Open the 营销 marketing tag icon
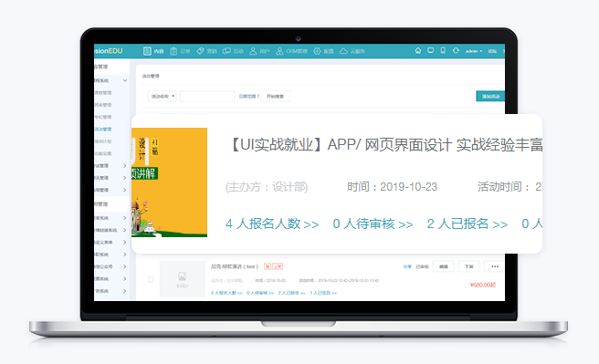Viewport: 599px width, 364px height. tap(200, 51)
